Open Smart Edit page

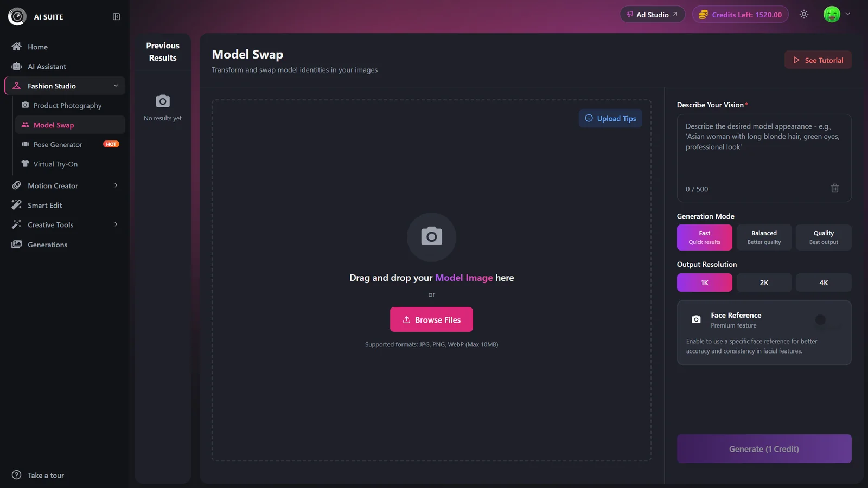(x=65, y=206)
